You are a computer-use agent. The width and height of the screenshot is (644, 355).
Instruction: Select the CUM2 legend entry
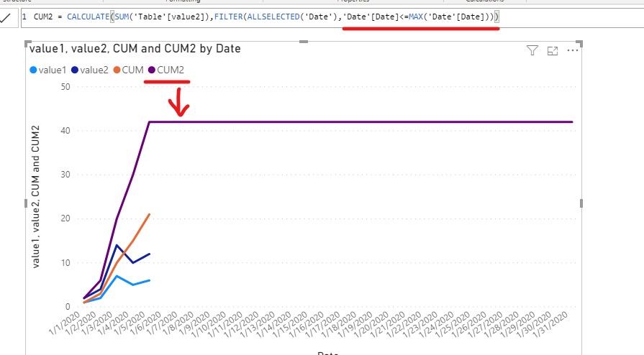coord(166,70)
